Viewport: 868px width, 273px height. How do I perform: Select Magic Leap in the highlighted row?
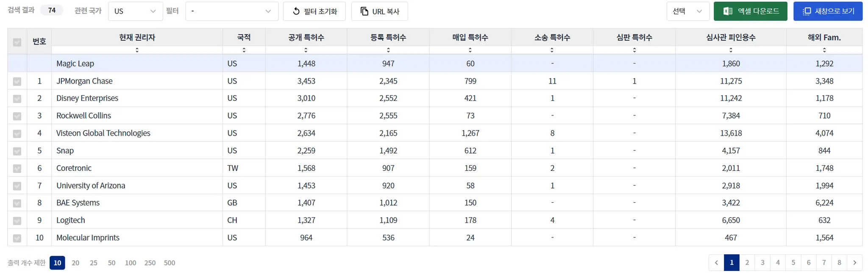75,64
